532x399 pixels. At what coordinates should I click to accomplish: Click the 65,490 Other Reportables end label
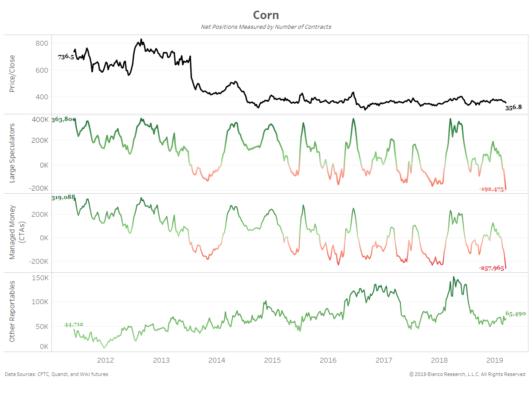(515, 313)
